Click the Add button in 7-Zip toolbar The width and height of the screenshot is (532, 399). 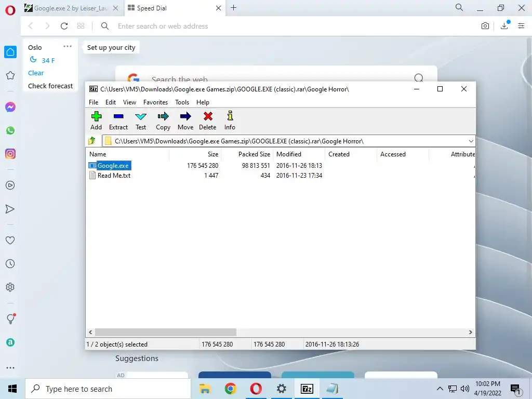coord(96,121)
